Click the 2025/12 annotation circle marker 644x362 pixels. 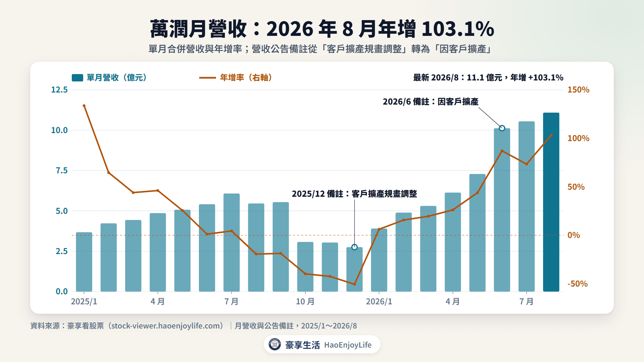coord(355,247)
